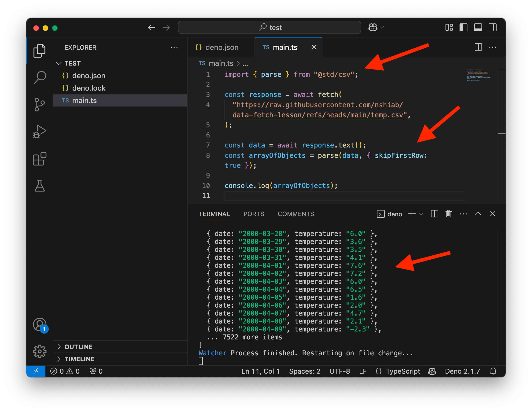Image resolution: width=532 pixels, height=412 pixels.
Task: Click line number 8 in gutter
Action: (208, 155)
